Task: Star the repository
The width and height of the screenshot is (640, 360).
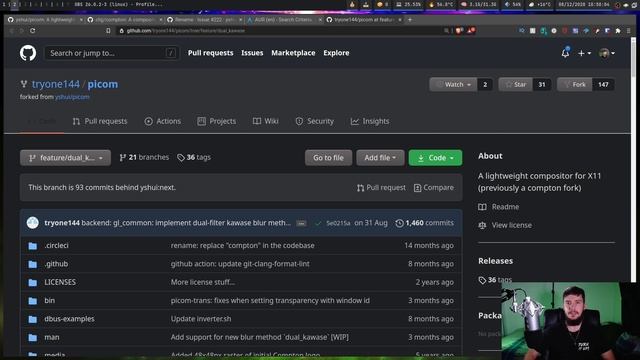Action: pyautogui.click(x=516, y=84)
